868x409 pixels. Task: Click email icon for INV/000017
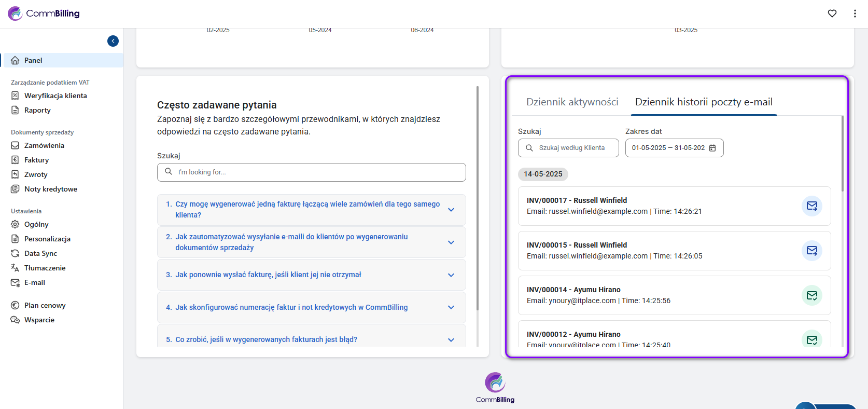(x=811, y=206)
